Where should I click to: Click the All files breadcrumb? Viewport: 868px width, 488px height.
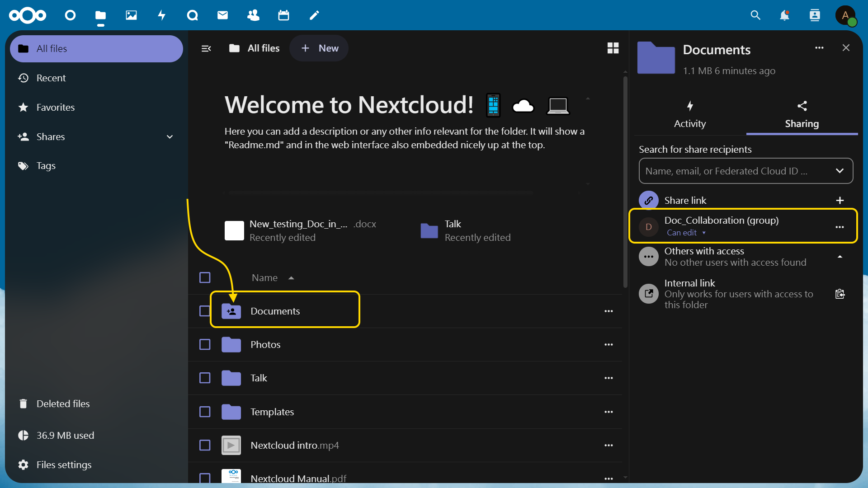point(255,48)
